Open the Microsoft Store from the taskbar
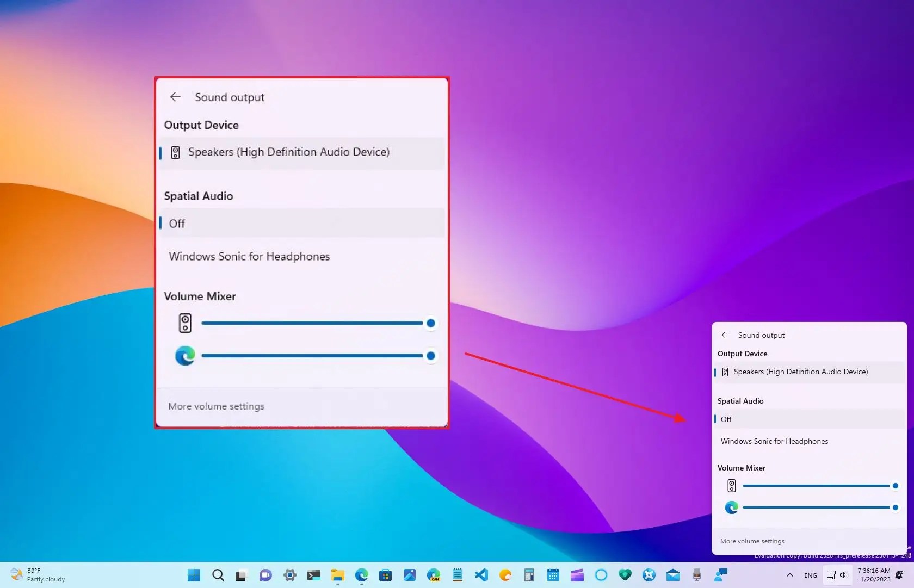Screen dimensions: 914x588 386,575
